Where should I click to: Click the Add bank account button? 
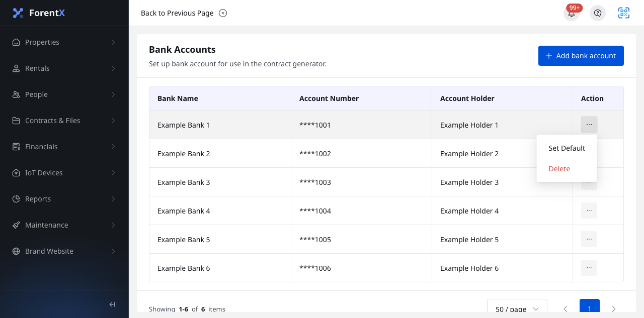tap(581, 56)
